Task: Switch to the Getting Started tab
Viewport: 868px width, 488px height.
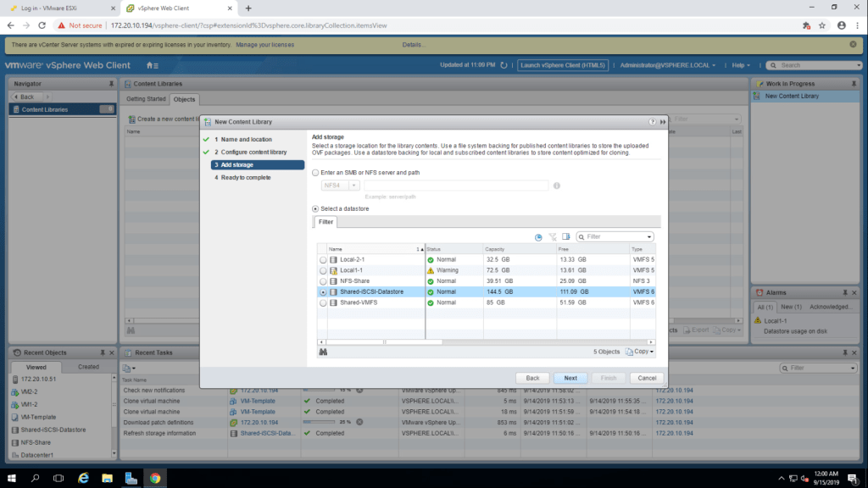Action: (147, 99)
